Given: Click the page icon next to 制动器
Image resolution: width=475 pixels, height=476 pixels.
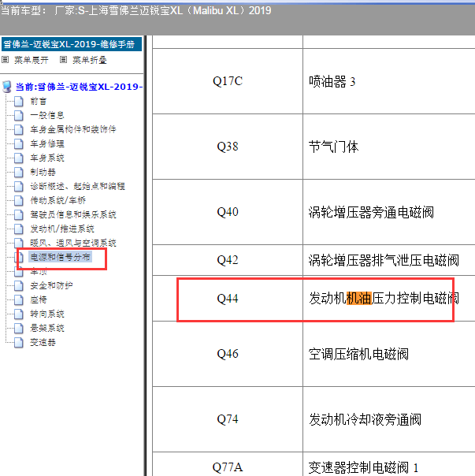Looking at the screenshot, I should [19, 172].
